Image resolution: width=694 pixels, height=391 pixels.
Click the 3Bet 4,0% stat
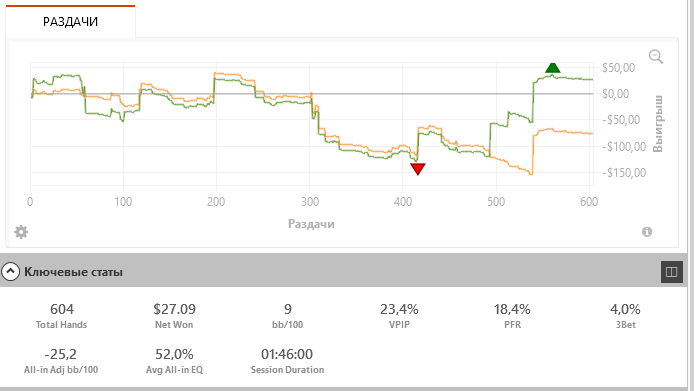tap(625, 316)
